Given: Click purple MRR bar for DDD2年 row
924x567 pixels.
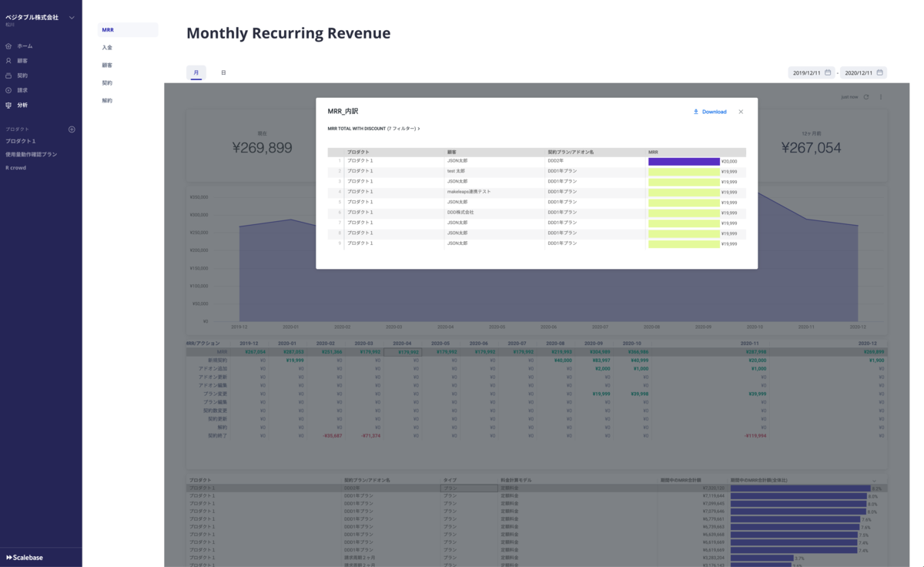Looking at the screenshot, I should pyautogui.click(x=684, y=162).
